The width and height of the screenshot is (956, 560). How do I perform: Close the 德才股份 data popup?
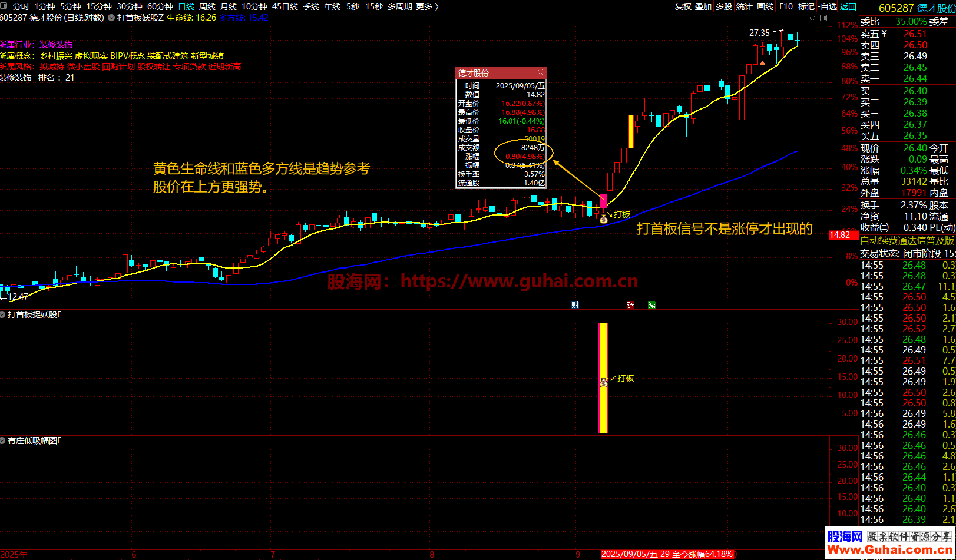tap(540, 72)
